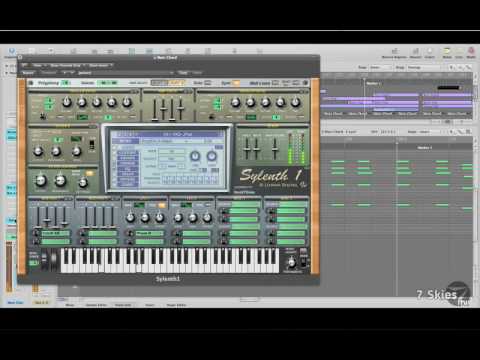Click the Main Volume slider in Mixer
The height and width of the screenshot is (360, 480).
[275, 149]
